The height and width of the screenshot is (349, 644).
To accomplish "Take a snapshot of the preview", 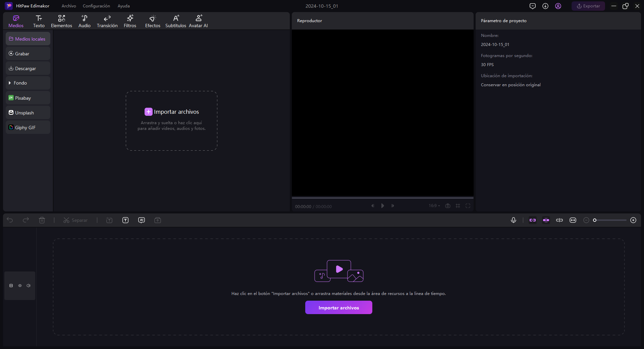I will (448, 206).
